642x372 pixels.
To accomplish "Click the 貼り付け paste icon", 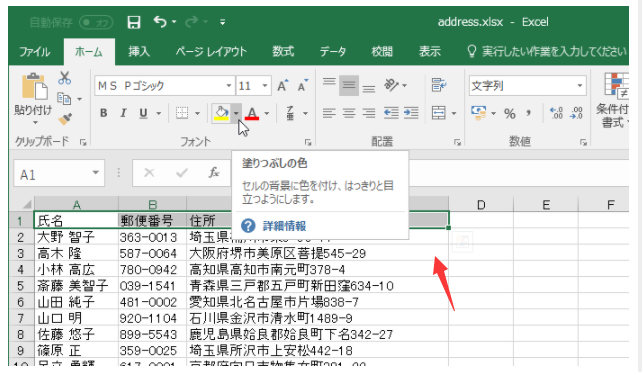I will [x=34, y=86].
